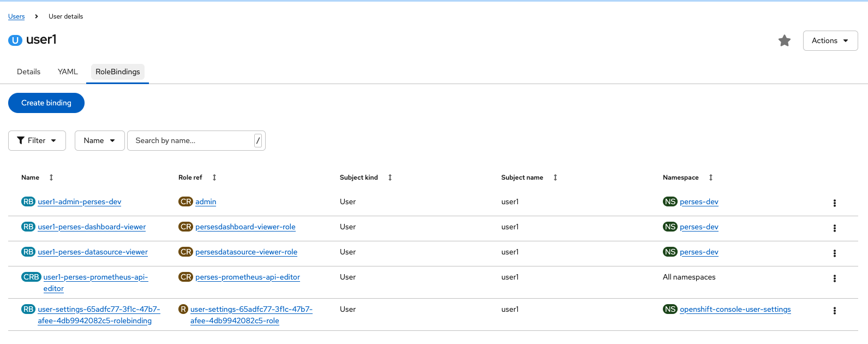Open kebab menu for user1-admin-perses-dev row
This screenshot has width=868, height=344.
point(834,203)
